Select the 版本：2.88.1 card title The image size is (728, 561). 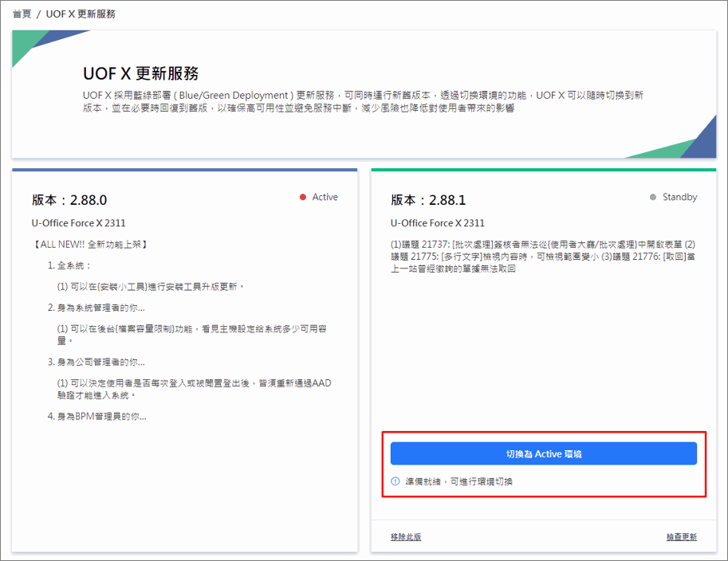tap(428, 200)
